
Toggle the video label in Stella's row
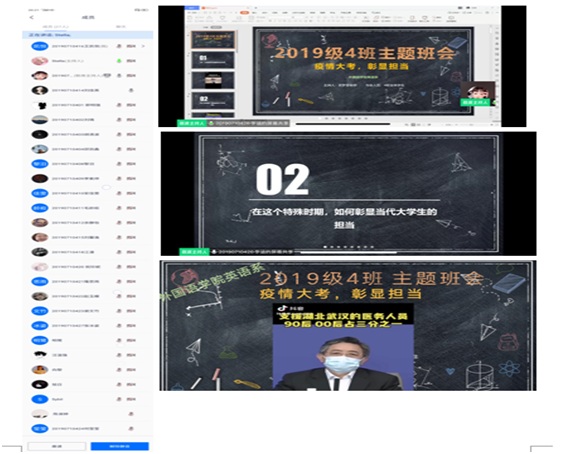pyautogui.click(x=131, y=61)
